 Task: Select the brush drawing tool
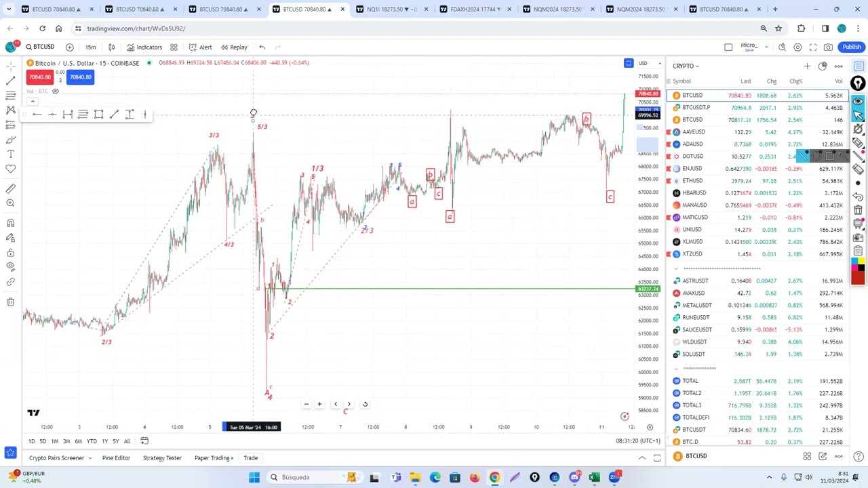10,140
